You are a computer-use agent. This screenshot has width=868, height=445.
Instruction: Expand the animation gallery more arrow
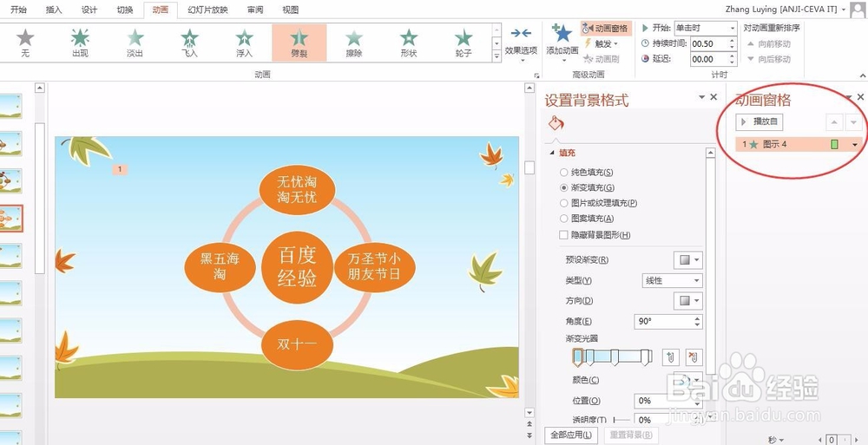point(496,56)
